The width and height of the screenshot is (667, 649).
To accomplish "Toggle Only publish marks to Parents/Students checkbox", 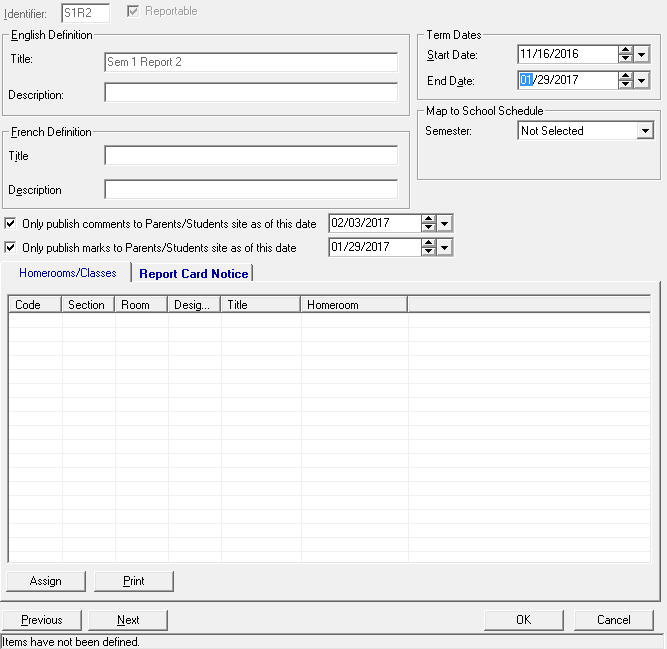I will point(12,248).
